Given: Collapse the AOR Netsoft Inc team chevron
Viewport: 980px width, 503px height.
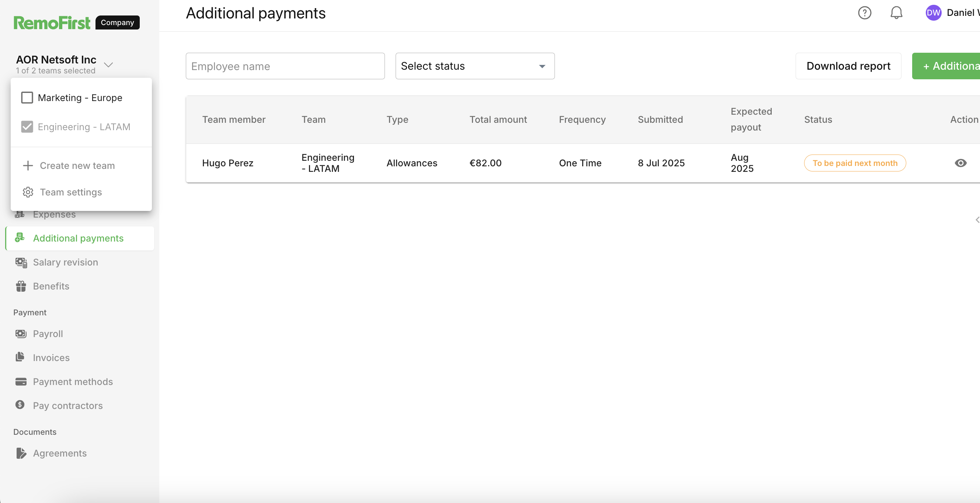Looking at the screenshot, I should pos(108,65).
